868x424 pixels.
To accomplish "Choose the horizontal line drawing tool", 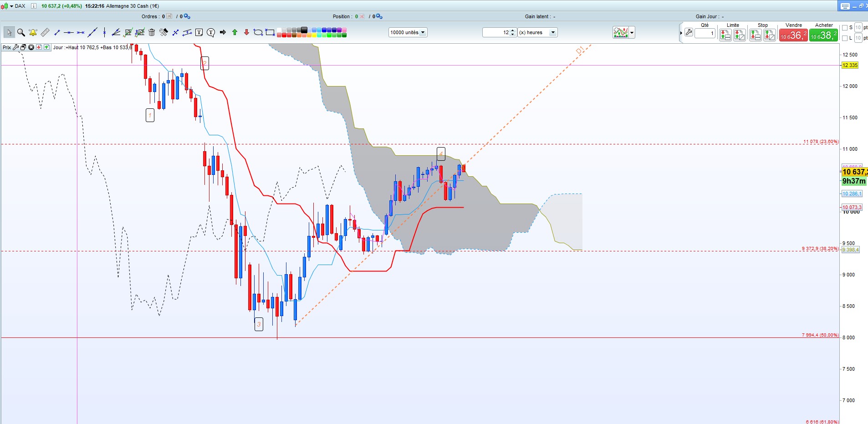I will click(x=69, y=32).
